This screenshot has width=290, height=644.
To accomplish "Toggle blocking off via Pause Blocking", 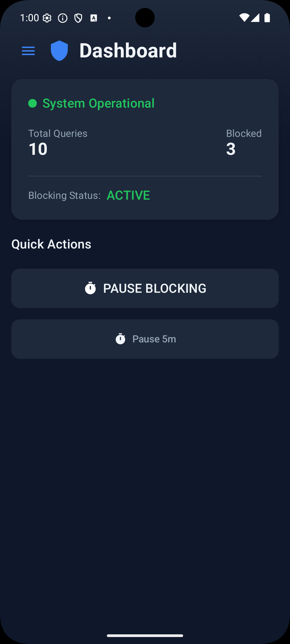I will [145, 288].
